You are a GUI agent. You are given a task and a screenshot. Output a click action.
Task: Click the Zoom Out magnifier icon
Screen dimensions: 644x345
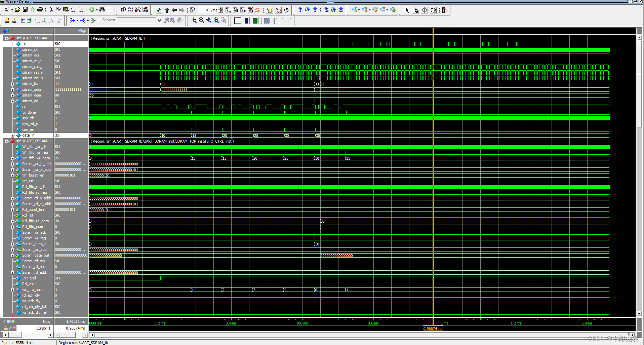[201, 21]
